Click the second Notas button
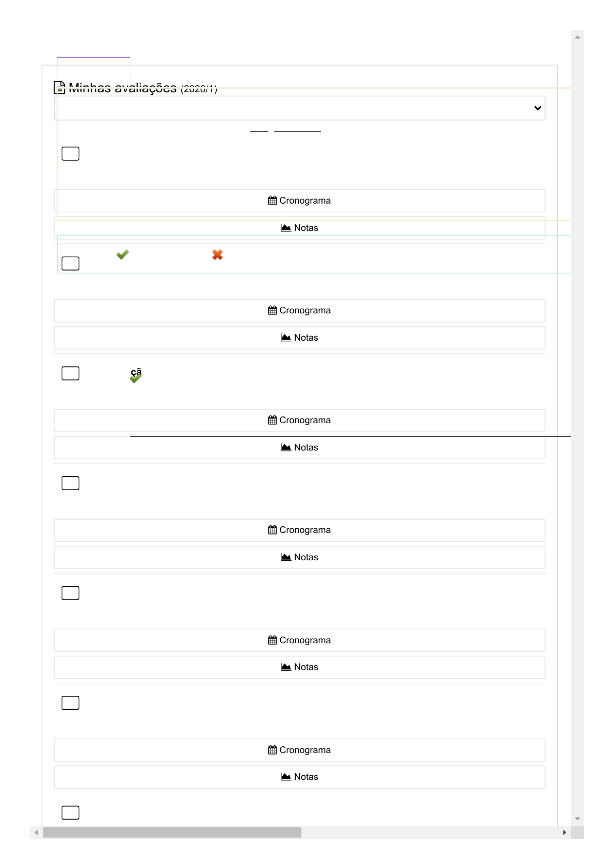The height and width of the screenshot is (868, 613). [299, 338]
